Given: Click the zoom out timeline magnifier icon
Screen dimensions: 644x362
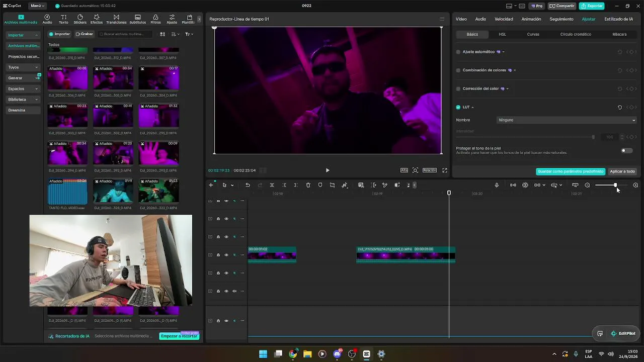Looking at the screenshot, I should tap(587, 185).
